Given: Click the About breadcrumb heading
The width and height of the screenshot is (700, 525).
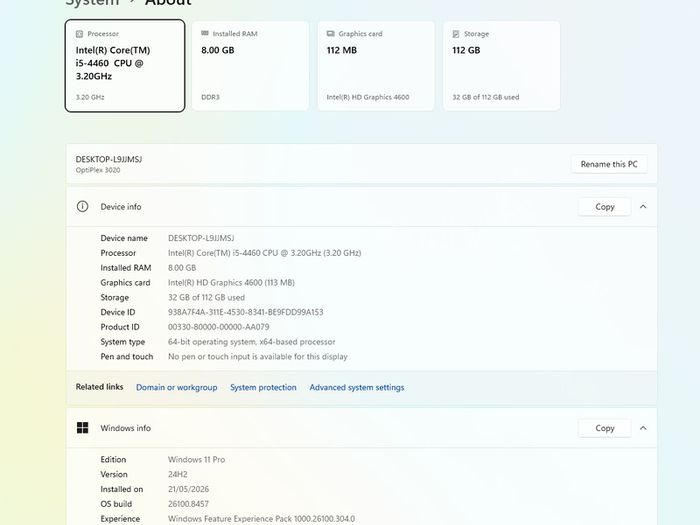Looking at the screenshot, I should [x=168, y=2].
